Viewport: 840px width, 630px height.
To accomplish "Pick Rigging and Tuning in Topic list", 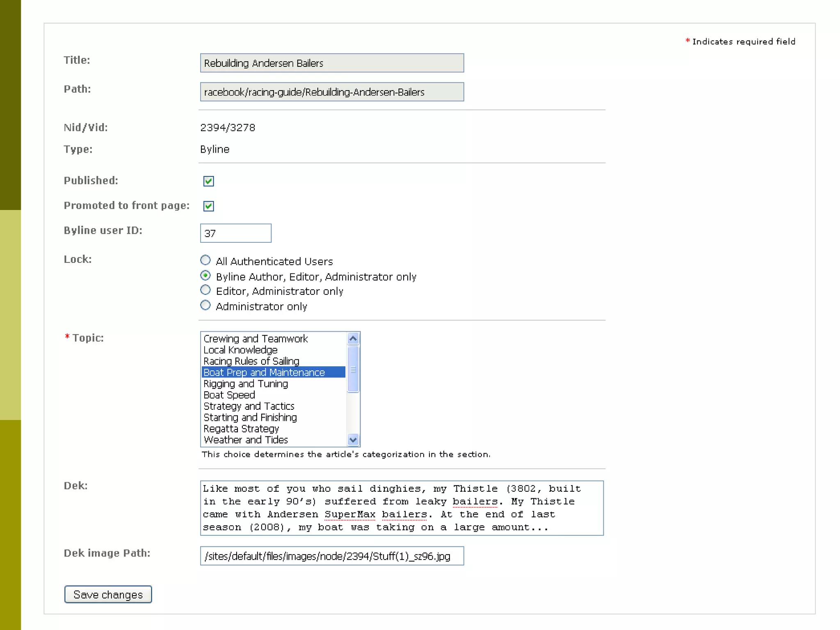I will coord(246,384).
